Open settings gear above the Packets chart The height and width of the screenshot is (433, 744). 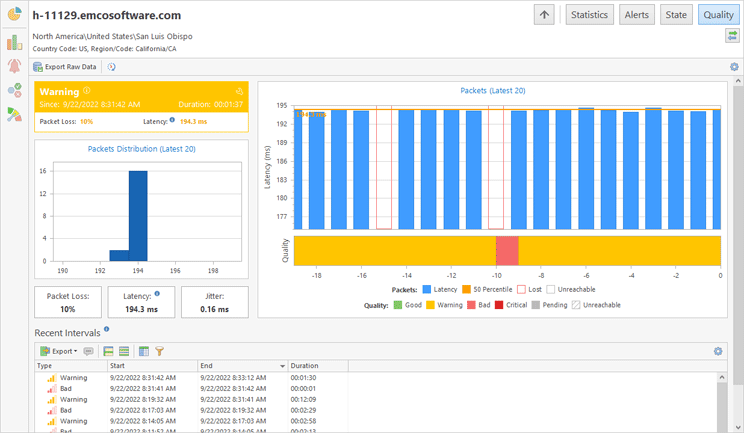point(735,67)
